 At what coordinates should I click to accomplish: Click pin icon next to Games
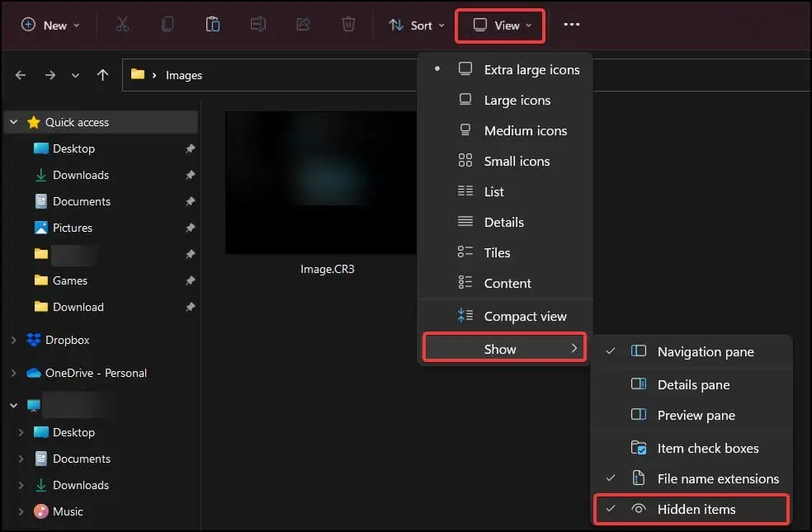click(x=190, y=280)
